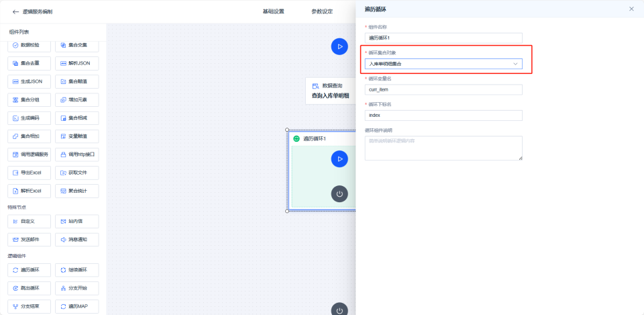Select the 集合相减 component
The width and height of the screenshot is (644, 315).
coord(76,118)
